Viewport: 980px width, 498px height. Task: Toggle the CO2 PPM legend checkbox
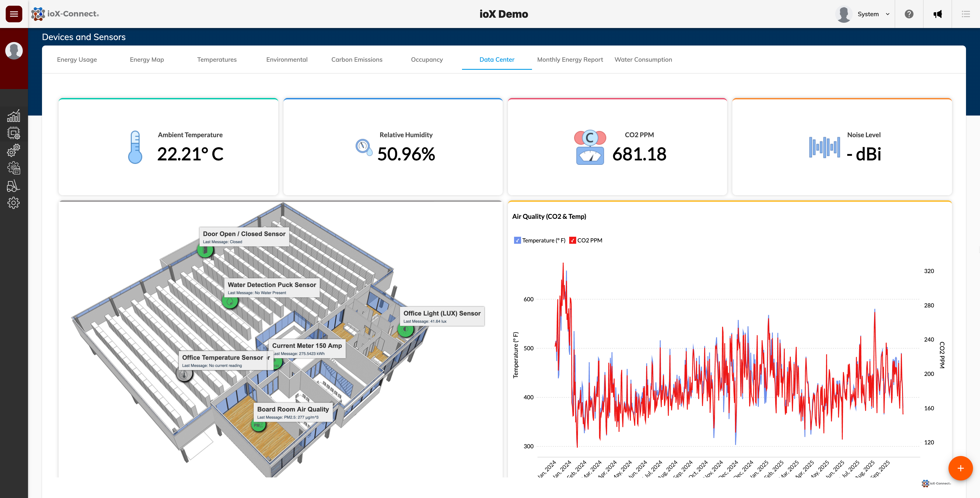(x=572, y=240)
